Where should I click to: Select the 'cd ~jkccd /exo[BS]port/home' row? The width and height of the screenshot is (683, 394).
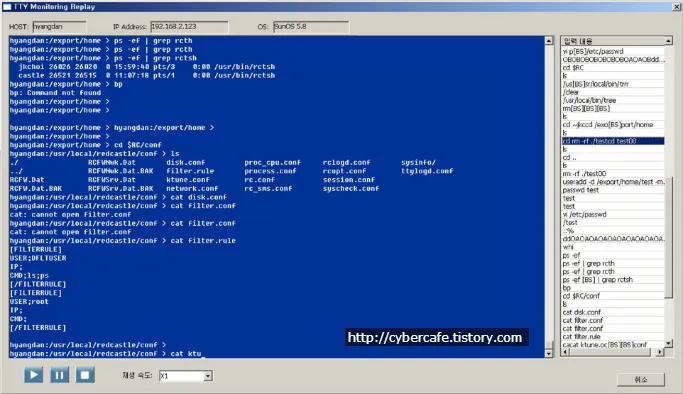(x=613, y=125)
